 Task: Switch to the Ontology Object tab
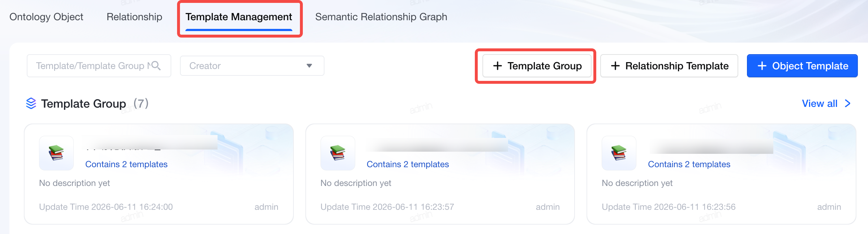[x=46, y=17]
